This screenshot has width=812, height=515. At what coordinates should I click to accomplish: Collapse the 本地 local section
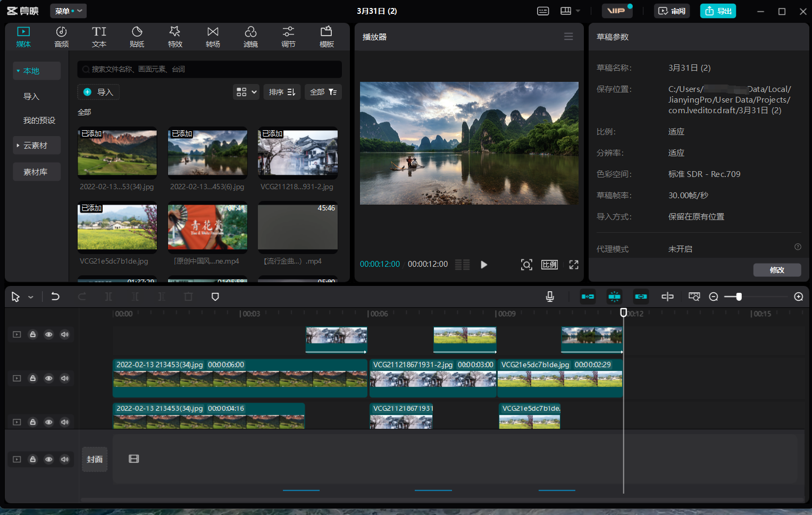coord(36,71)
